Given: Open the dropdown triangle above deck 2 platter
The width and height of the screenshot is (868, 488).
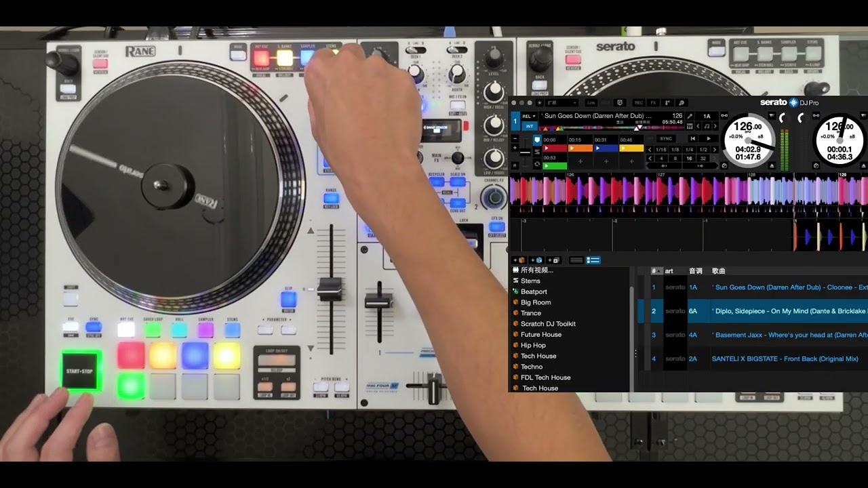Looking at the screenshot, I should point(864,115).
